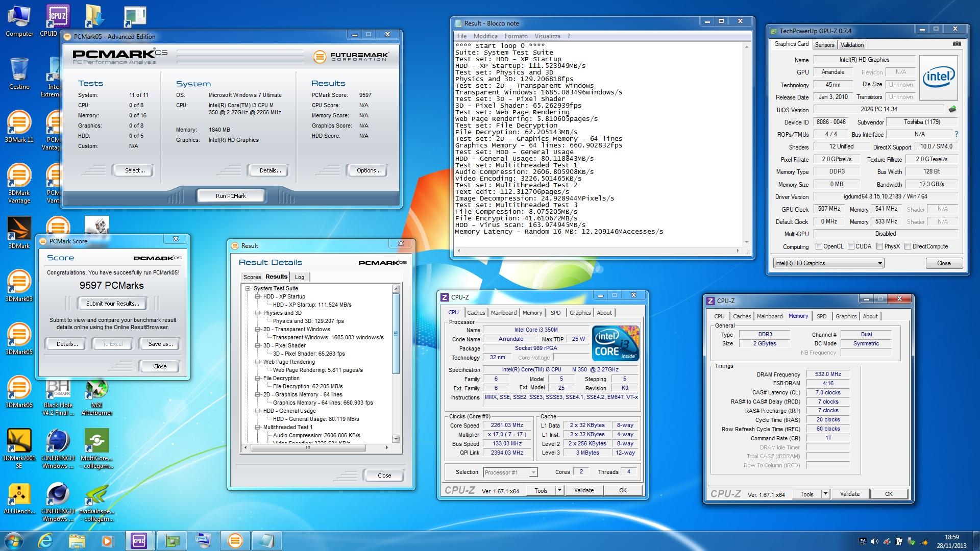Open the Windows Start button
The image size is (980, 551).
tap(14, 541)
